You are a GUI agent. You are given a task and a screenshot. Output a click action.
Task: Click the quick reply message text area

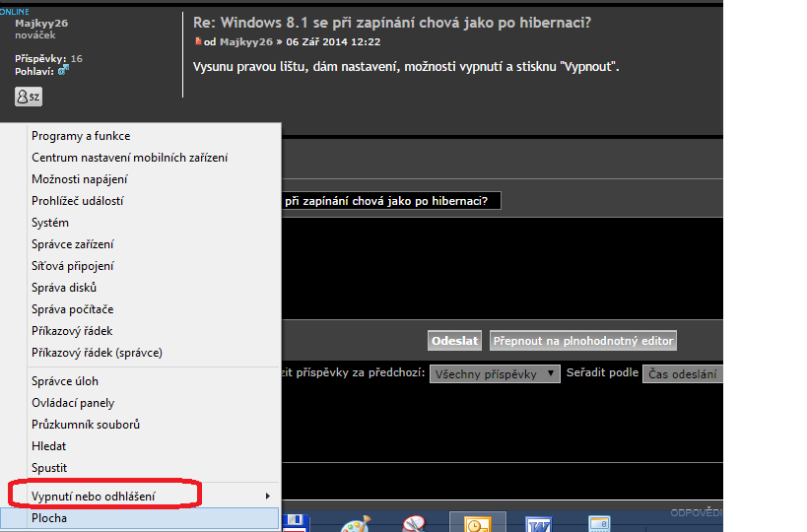click(503, 268)
